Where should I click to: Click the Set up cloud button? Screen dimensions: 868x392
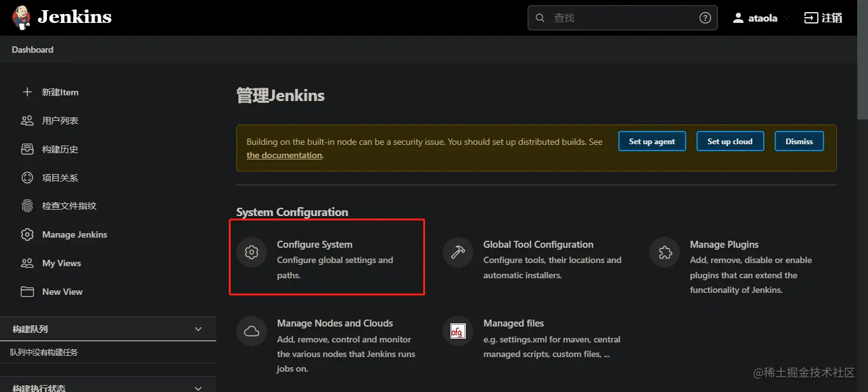(x=730, y=142)
